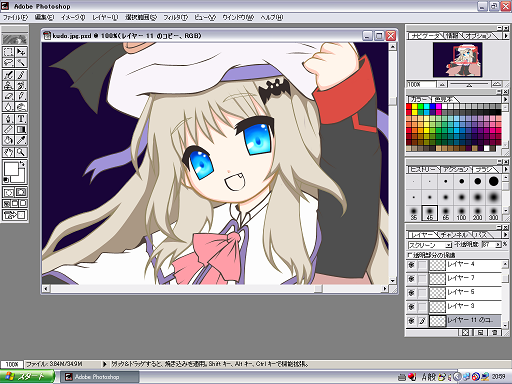This screenshot has height=384, width=512.
Task: Enable the preserve transparency checkbox
Action: (x=410, y=255)
